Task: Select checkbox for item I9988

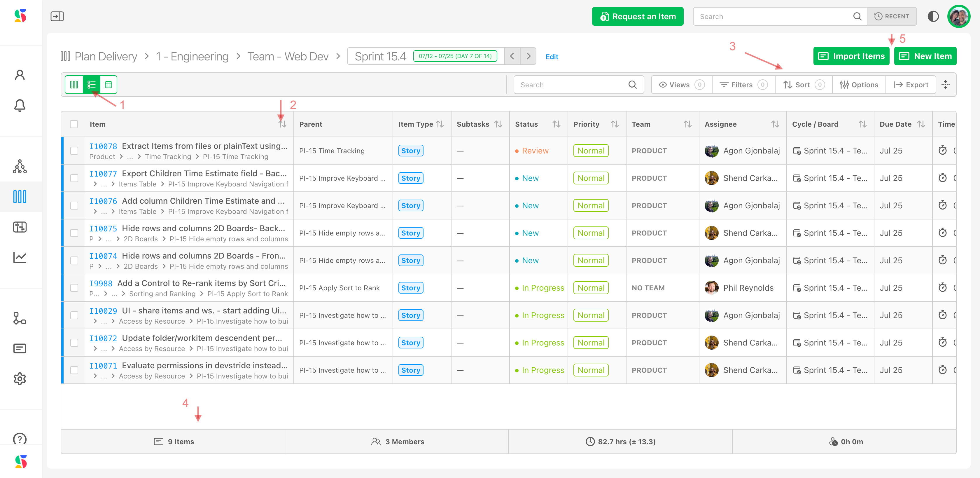Action: pos(74,288)
